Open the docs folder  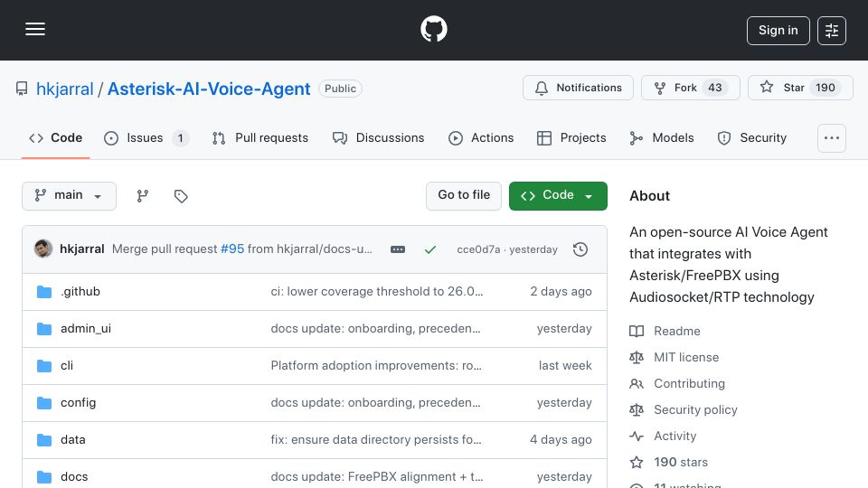(74, 476)
